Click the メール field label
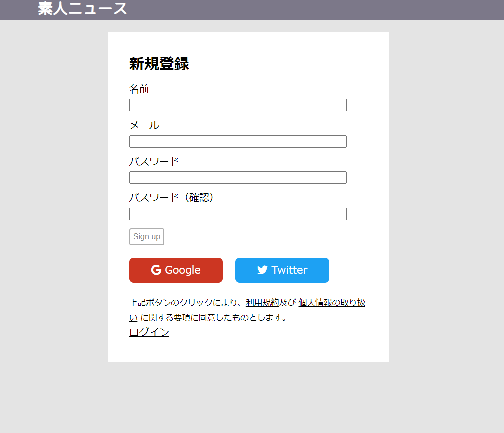 click(144, 125)
